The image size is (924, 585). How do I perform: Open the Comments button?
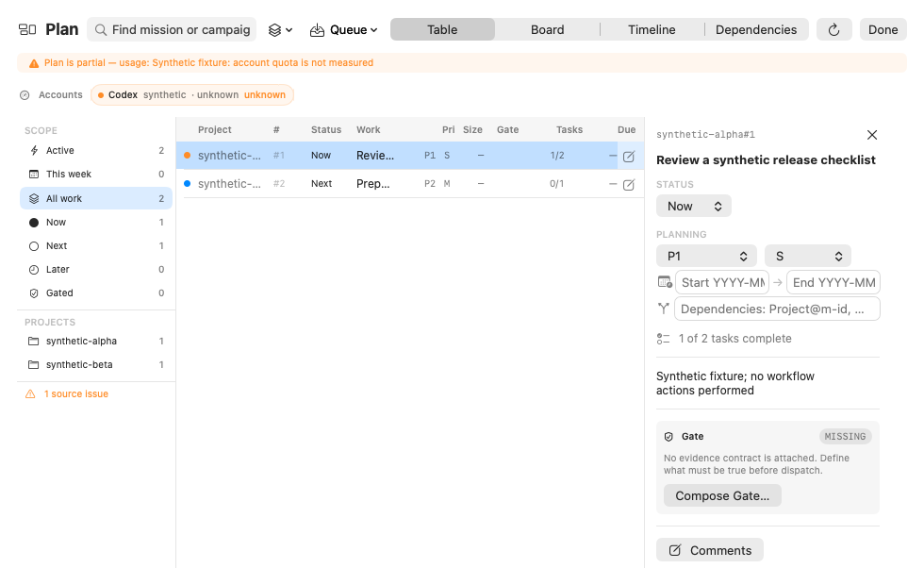click(709, 550)
